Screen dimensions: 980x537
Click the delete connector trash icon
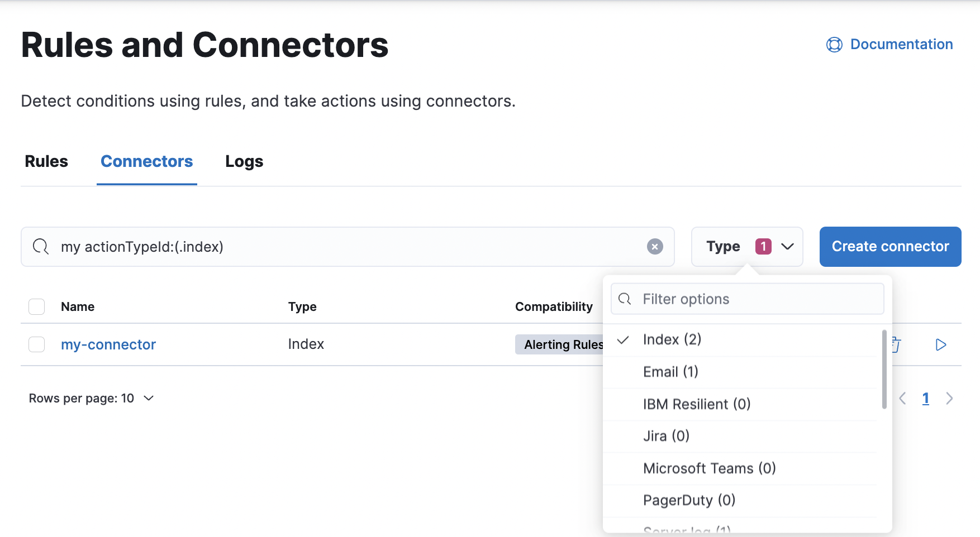(895, 344)
